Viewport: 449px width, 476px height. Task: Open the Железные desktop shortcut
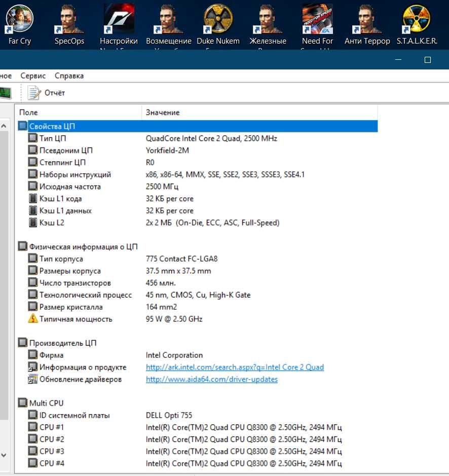(x=268, y=26)
